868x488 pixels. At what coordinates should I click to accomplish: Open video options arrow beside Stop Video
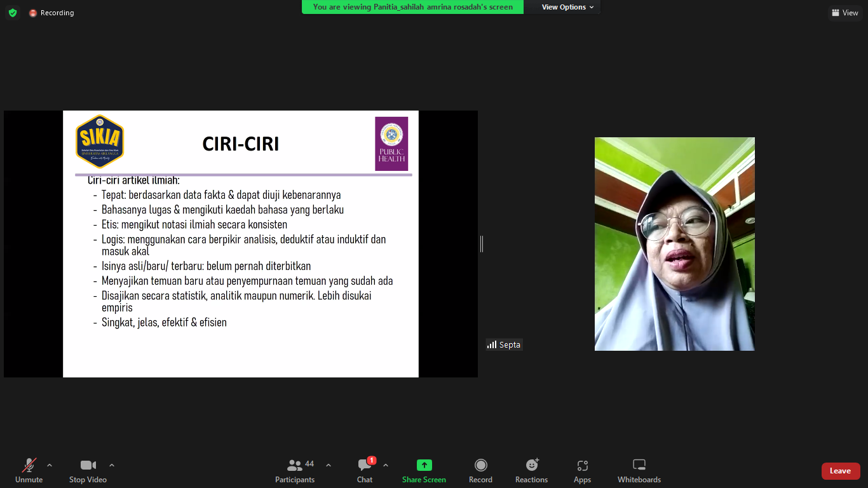pos(112,465)
